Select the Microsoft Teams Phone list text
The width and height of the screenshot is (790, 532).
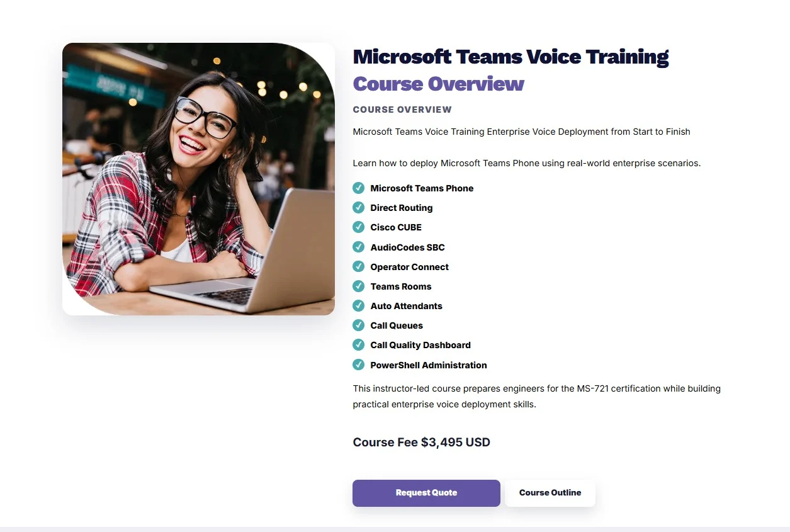click(x=422, y=188)
